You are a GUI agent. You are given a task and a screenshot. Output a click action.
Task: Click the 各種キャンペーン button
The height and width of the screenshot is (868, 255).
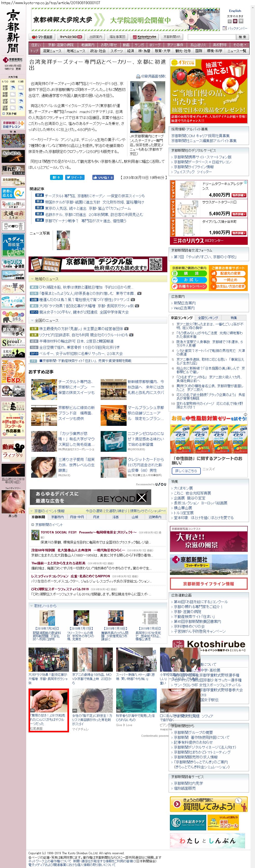(x=189, y=286)
